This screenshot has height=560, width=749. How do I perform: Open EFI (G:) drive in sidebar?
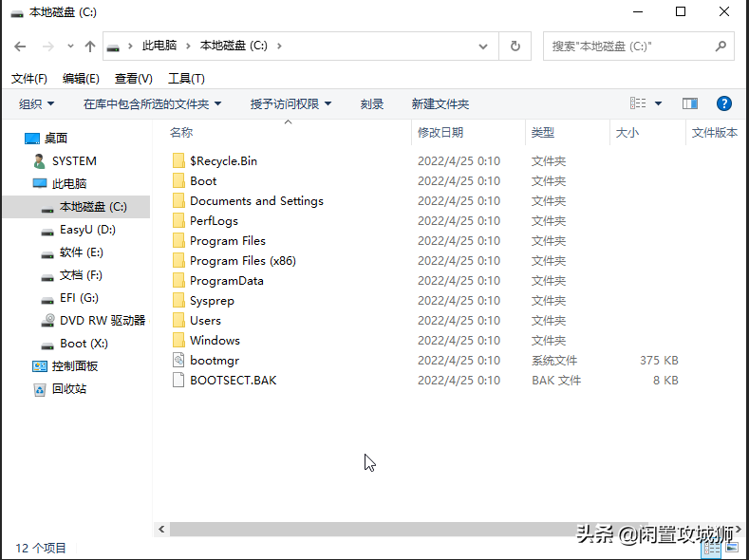[x=79, y=298]
